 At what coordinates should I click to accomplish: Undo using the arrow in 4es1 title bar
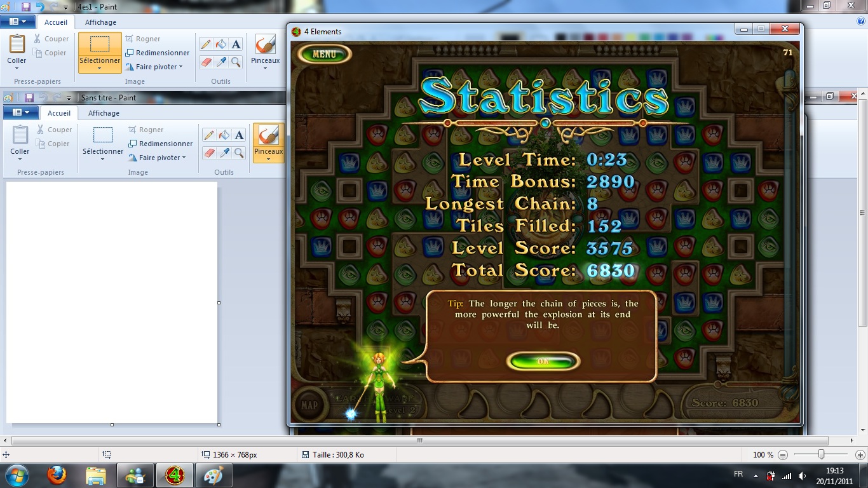(x=40, y=7)
